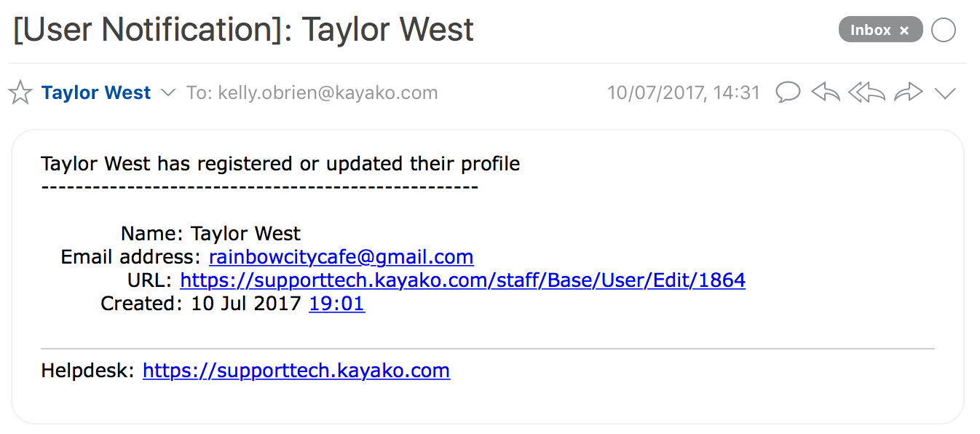Screen dimensions: 980x434
Task: Remove the Inbox label with its x
Action: 904,30
